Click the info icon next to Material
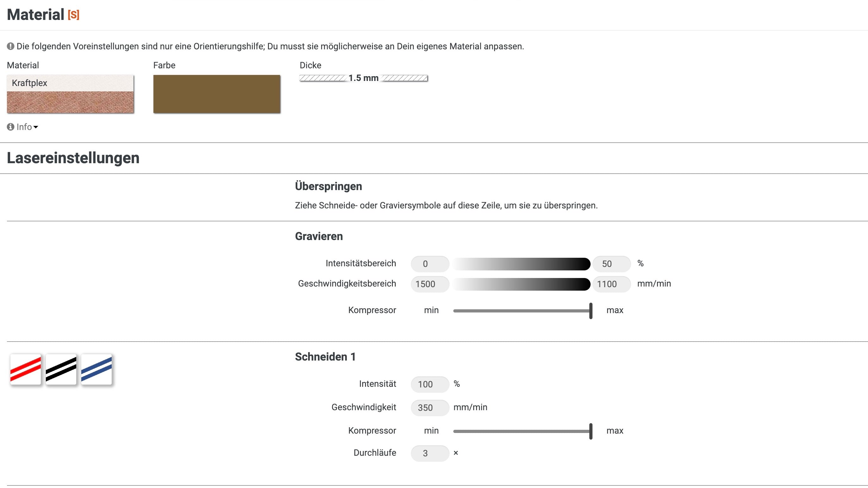 pyautogui.click(x=10, y=127)
